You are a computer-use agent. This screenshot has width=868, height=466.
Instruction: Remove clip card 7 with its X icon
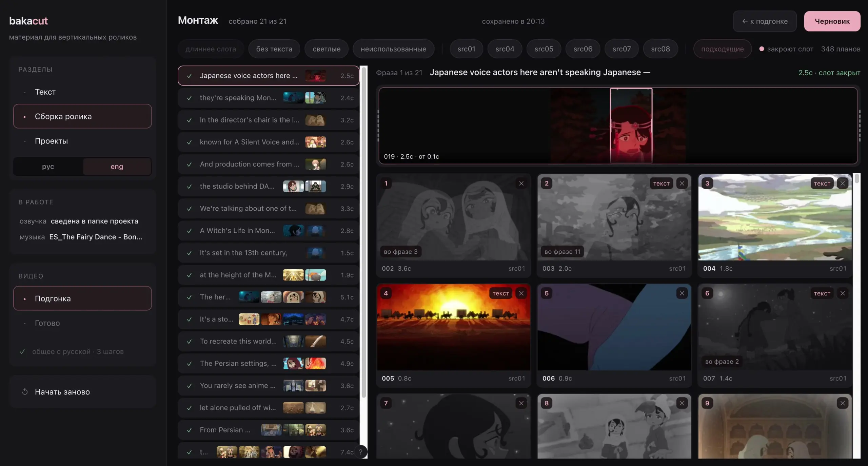click(x=521, y=403)
